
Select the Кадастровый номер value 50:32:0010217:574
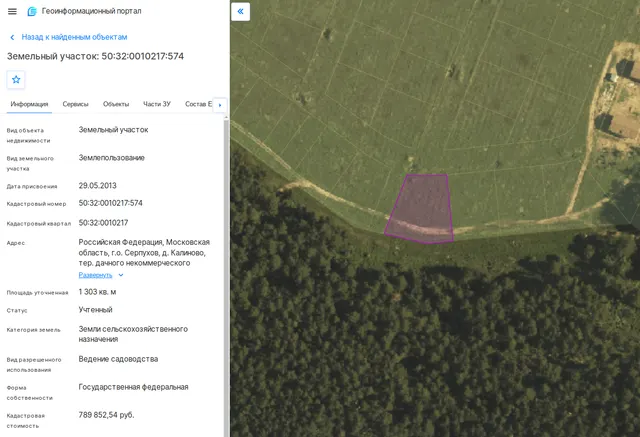[x=111, y=203]
